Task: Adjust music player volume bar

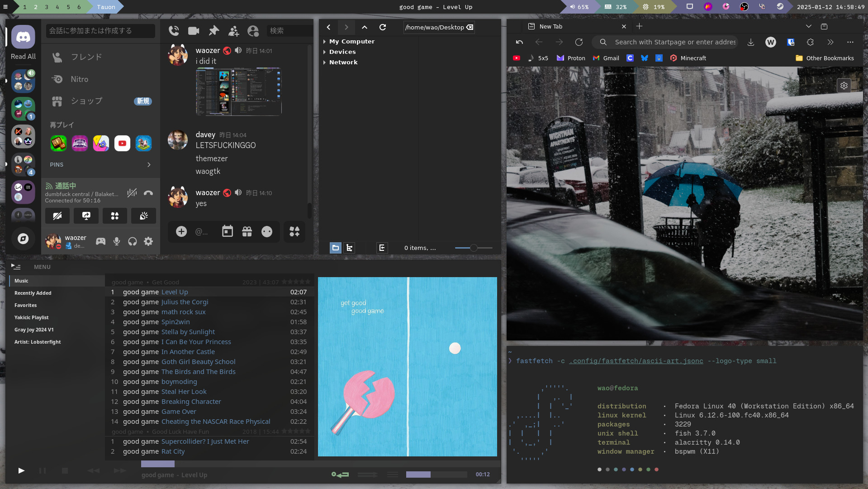Action: coord(436,474)
